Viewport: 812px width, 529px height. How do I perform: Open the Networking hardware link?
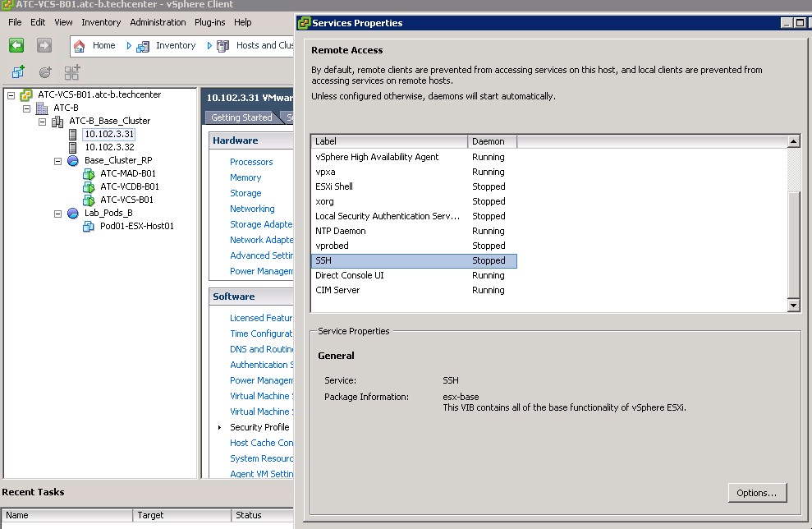pyautogui.click(x=252, y=209)
